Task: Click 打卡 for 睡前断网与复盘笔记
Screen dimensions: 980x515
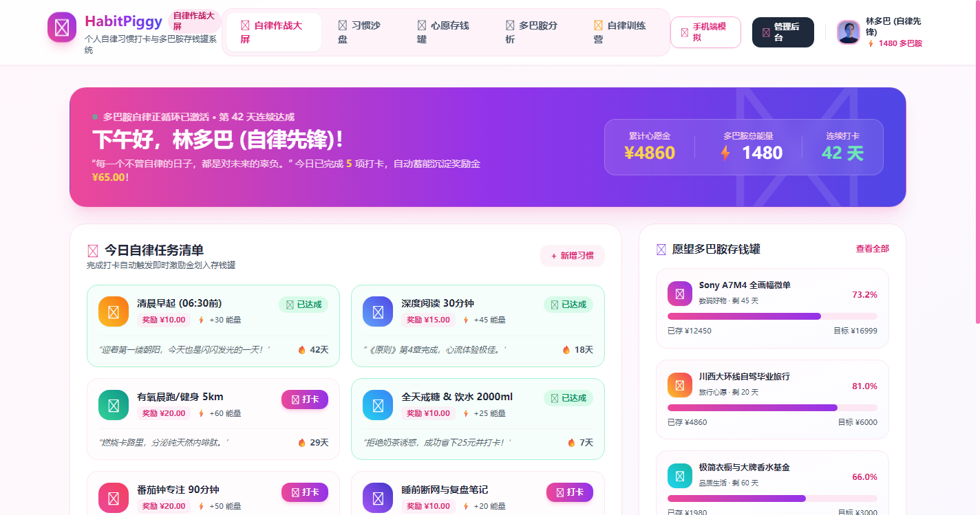Action: pos(570,492)
